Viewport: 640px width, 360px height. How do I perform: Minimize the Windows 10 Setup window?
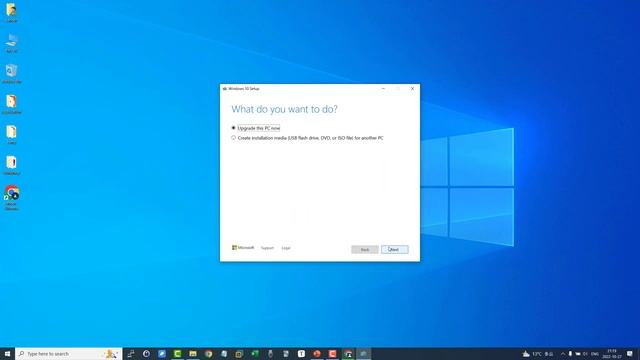click(x=383, y=89)
